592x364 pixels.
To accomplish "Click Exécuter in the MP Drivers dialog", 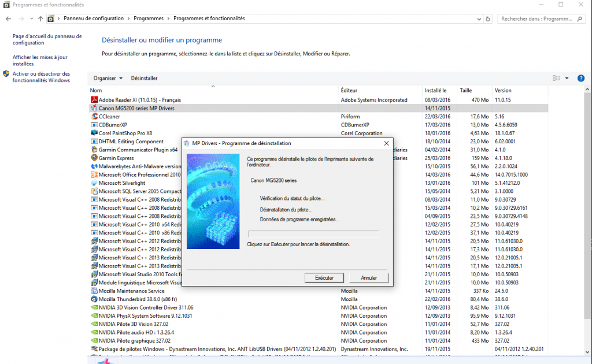I will (324, 277).
